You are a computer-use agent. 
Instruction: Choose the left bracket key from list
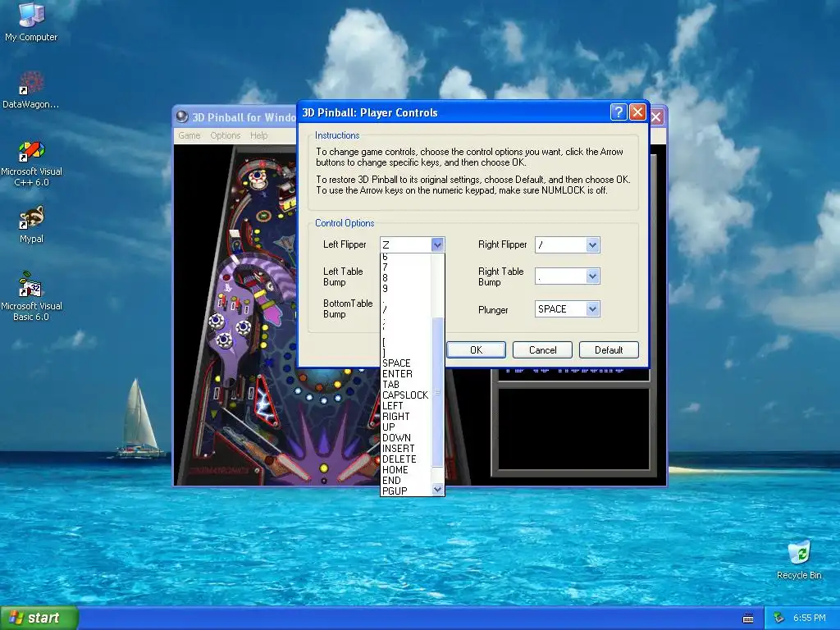[405, 342]
